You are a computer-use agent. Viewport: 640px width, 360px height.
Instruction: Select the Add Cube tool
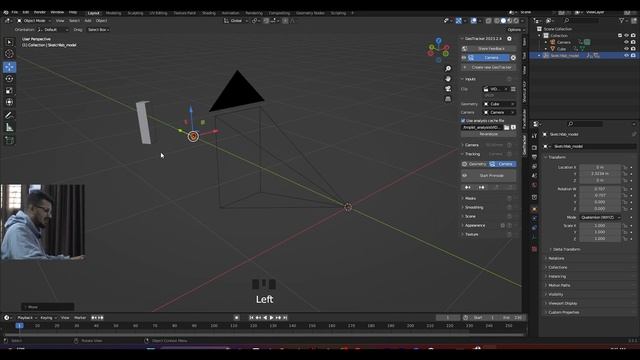[x=9, y=140]
